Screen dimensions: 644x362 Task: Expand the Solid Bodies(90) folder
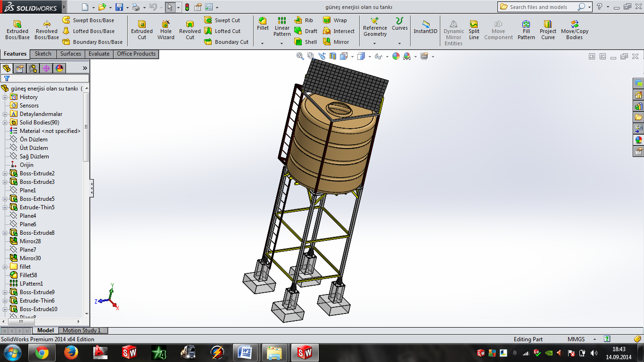coord(5,123)
